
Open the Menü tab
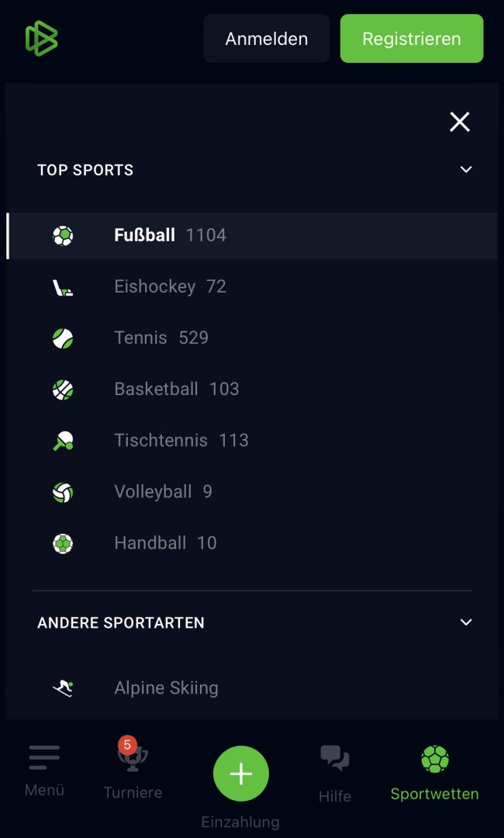44,770
